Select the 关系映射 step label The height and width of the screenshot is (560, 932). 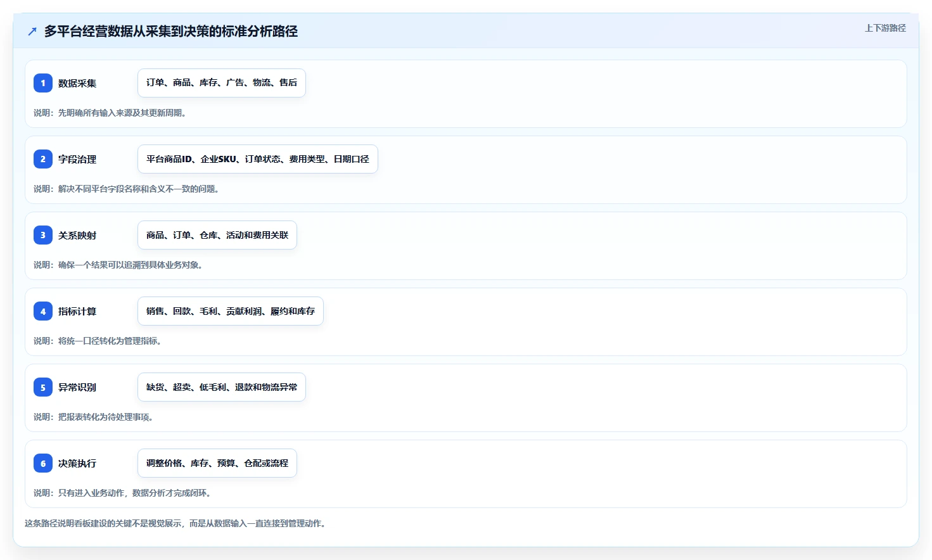pyautogui.click(x=77, y=235)
